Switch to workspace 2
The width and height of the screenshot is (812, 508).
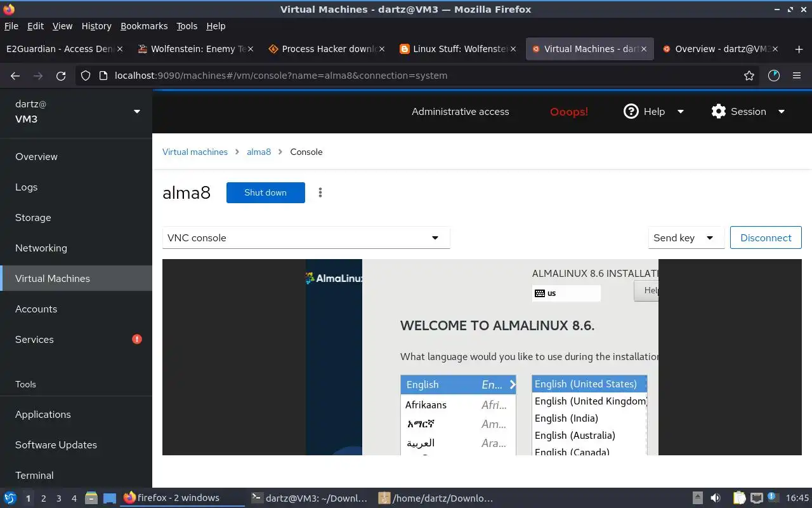coord(43,498)
